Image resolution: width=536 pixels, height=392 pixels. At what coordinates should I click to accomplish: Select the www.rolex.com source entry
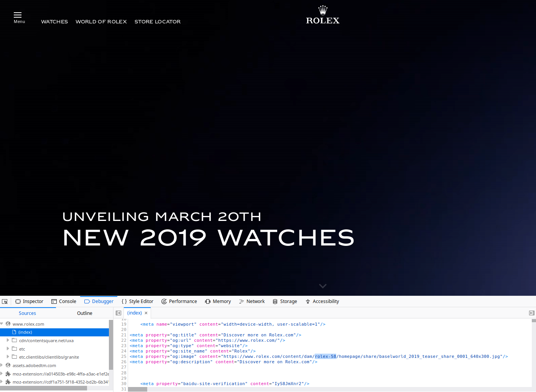28,324
